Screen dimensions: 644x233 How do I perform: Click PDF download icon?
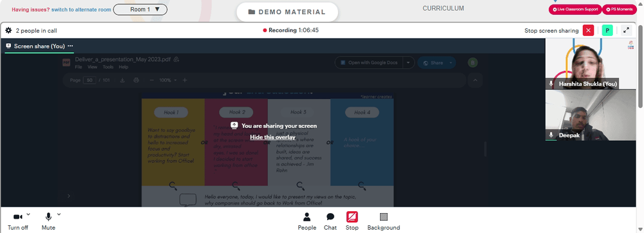[122, 80]
